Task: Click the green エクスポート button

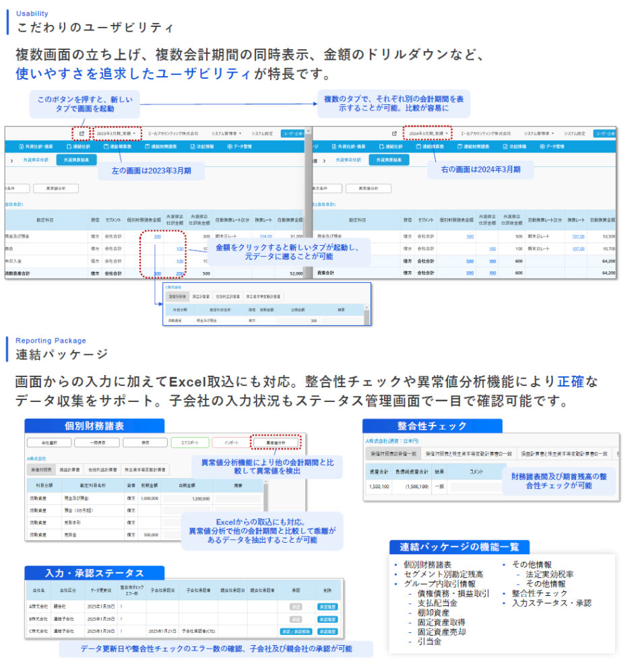Action: tap(189, 442)
